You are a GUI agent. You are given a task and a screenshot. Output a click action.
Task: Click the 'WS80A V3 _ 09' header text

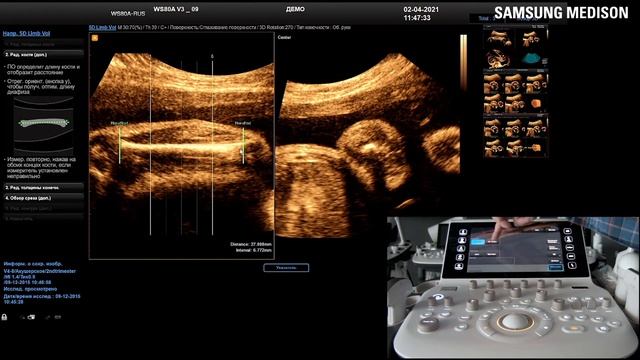176,9
